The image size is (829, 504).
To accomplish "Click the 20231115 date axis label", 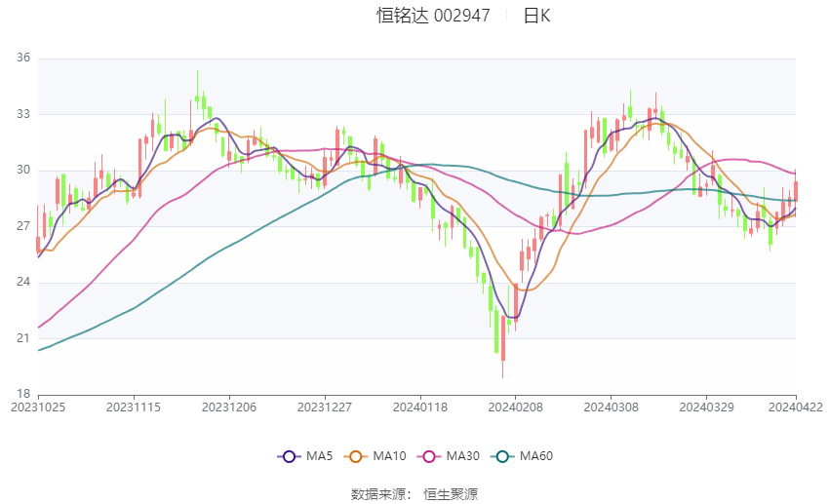I will click(134, 407).
